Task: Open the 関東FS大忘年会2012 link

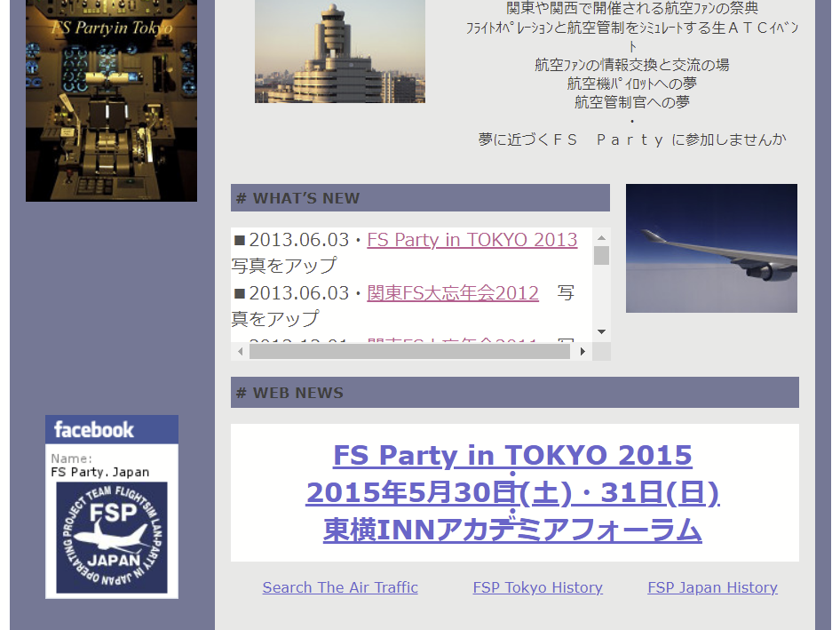Action: click(x=453, y=292)
